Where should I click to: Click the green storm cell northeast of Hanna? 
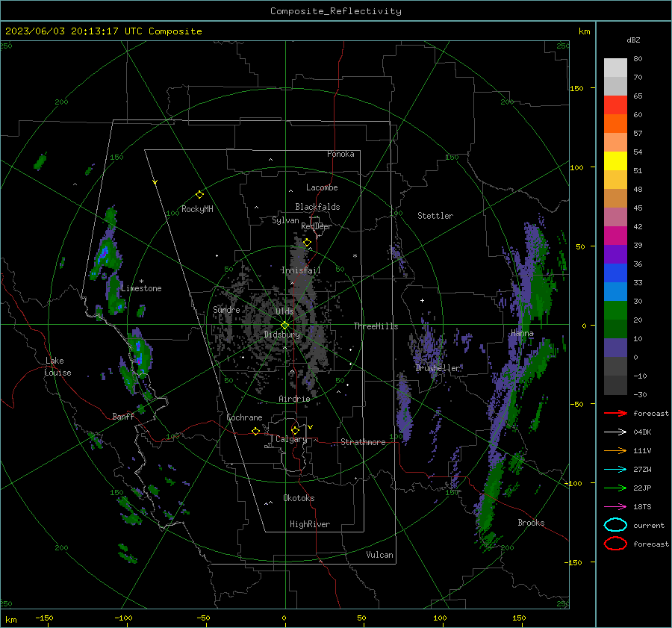[x=541, y=292]
